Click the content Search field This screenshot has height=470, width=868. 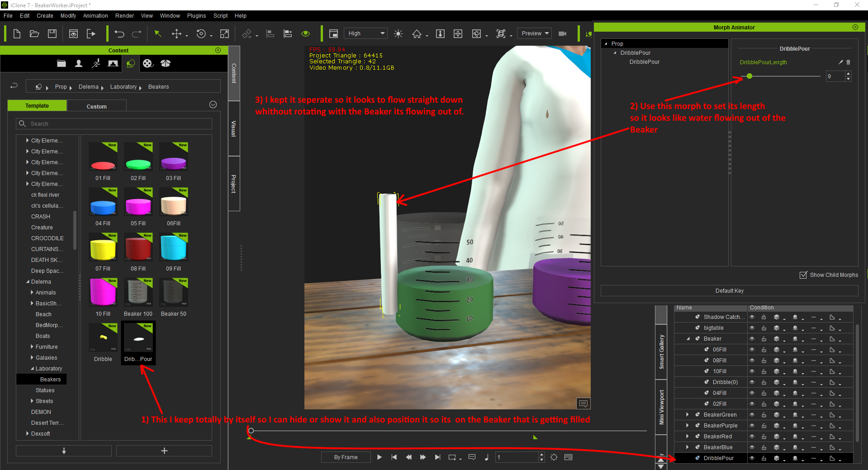click(x=114, y=123)
